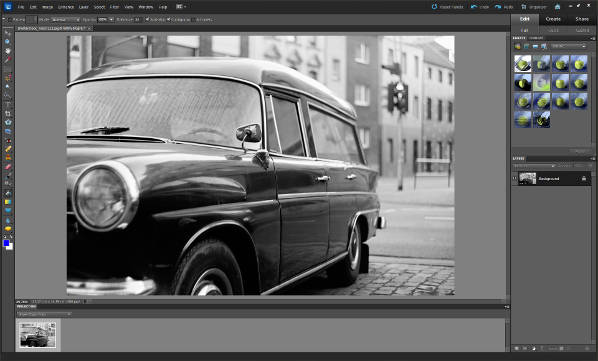Click the lock icon on Background layer
The image size is (598, 361).
(x=584, y=178)
